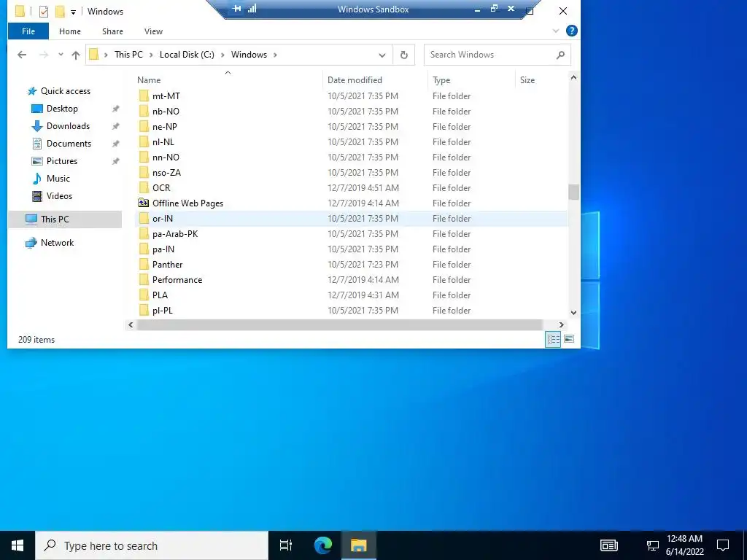Screen dimensions: 747x560
Task: Click the taskbar search box
Action: pos(152,545)
